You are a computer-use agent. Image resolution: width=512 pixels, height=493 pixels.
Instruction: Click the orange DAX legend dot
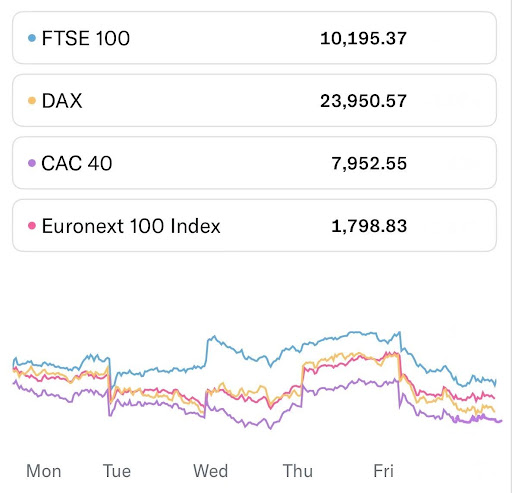click(32, 101)
